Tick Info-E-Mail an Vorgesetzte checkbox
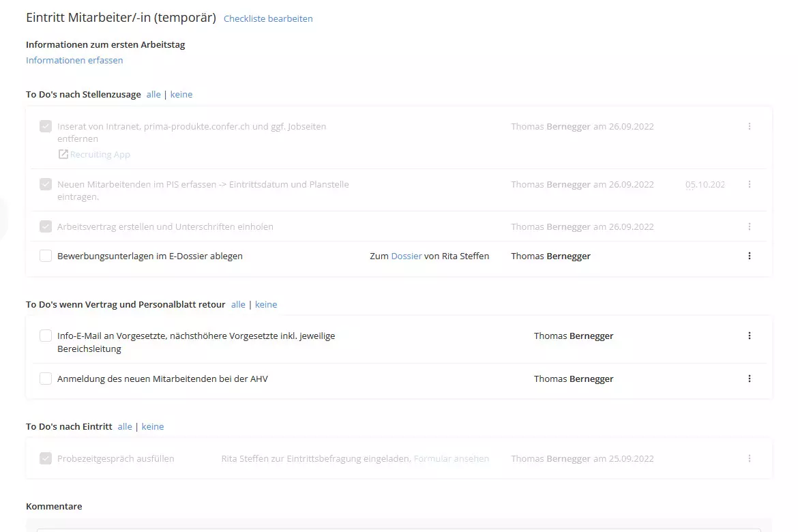798x532 pixels. click(x=46, y=336)
